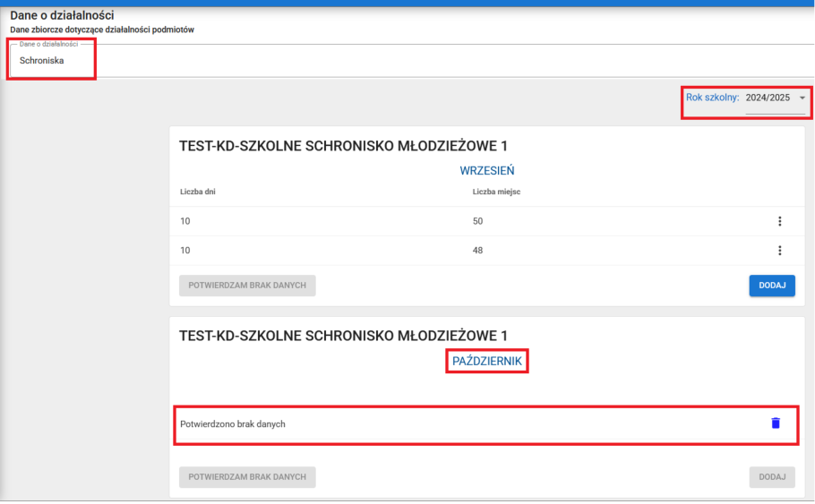
Task: Open the options menu for the 50-places row
Action: coord(779,221)
